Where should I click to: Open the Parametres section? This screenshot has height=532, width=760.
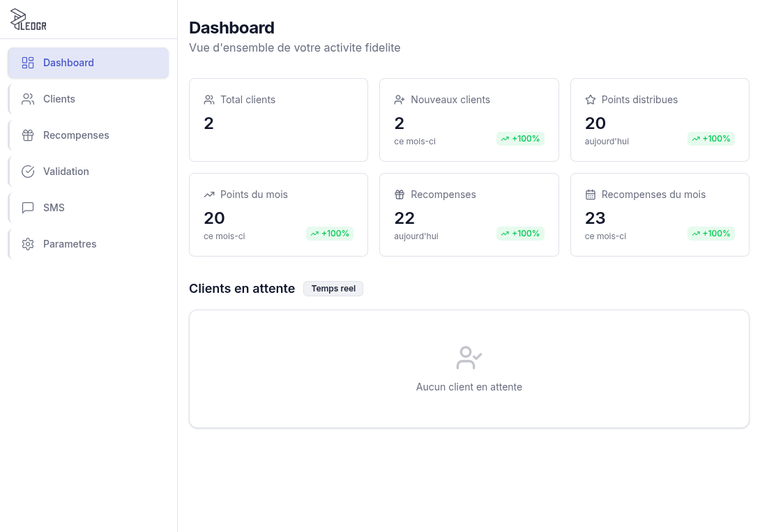coord(70,244)
